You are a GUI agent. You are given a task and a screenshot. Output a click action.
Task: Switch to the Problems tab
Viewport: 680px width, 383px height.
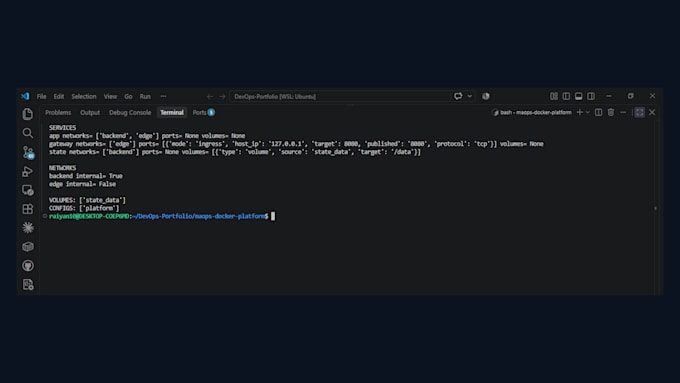pyautogui.click(x=58, y=112)
